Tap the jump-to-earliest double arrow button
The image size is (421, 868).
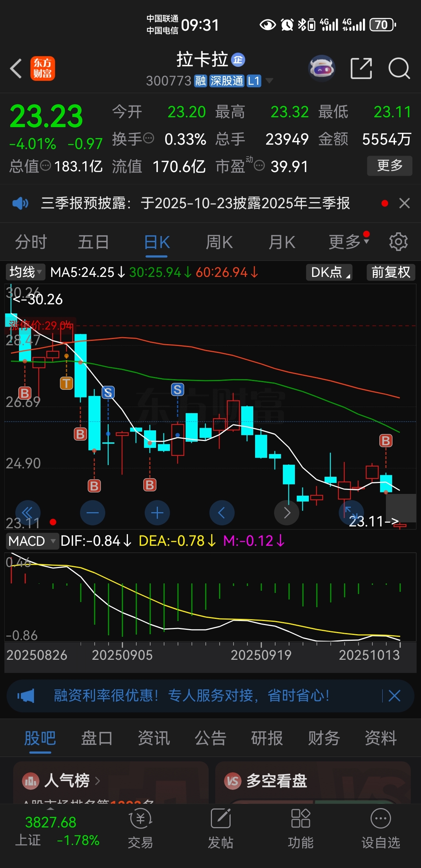(x=28, y=513)
